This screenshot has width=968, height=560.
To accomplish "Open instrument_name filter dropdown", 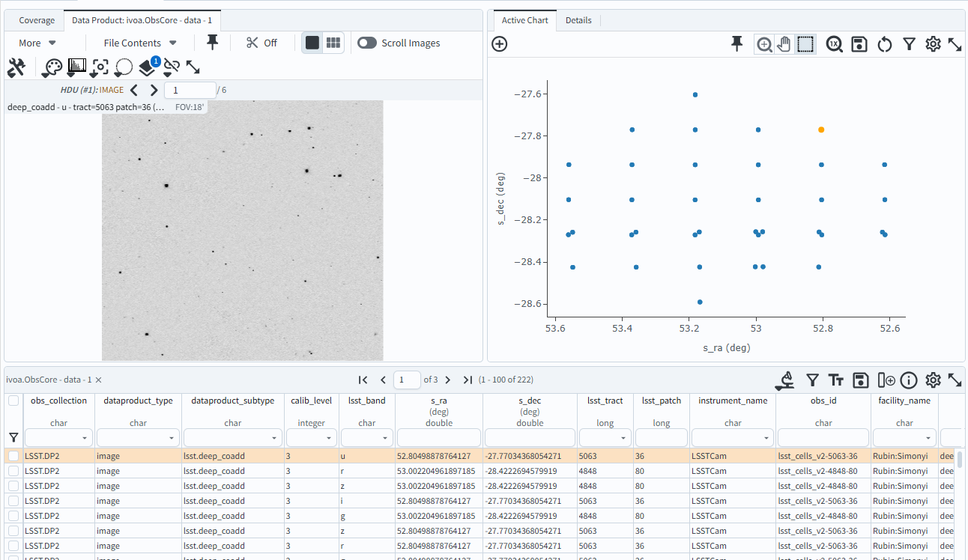I will click(x=768, y=437).
